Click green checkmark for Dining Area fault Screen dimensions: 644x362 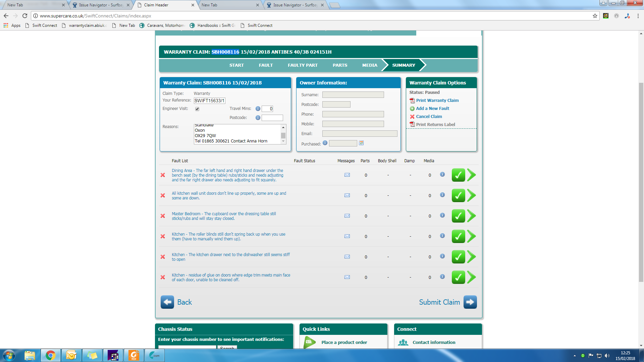(x=458, y=175)
